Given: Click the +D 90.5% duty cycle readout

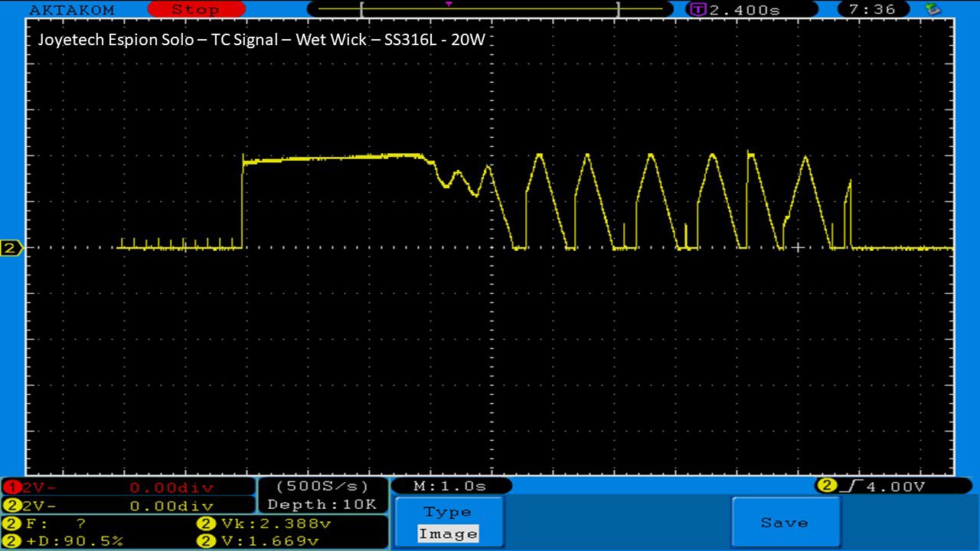Looking at the screenshot, I should [x=65, y=541].
